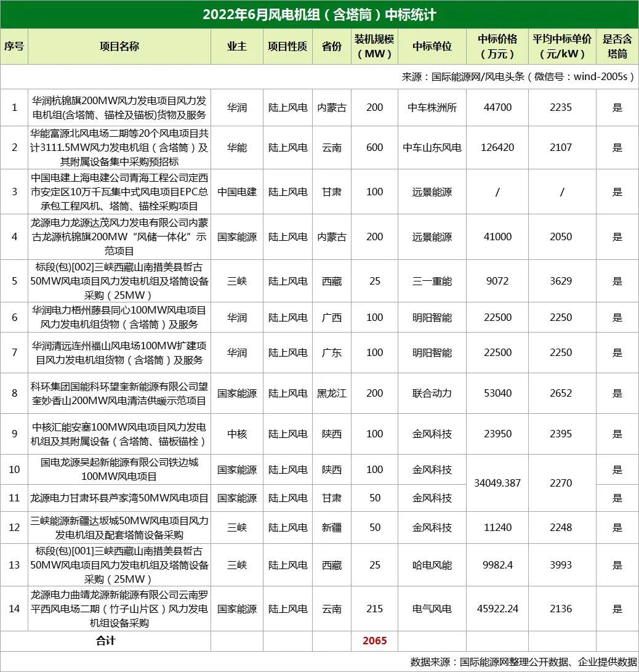Click the 数据来源 footer note
This screenshot has width=639, height=672.
[x=523, y=662]
